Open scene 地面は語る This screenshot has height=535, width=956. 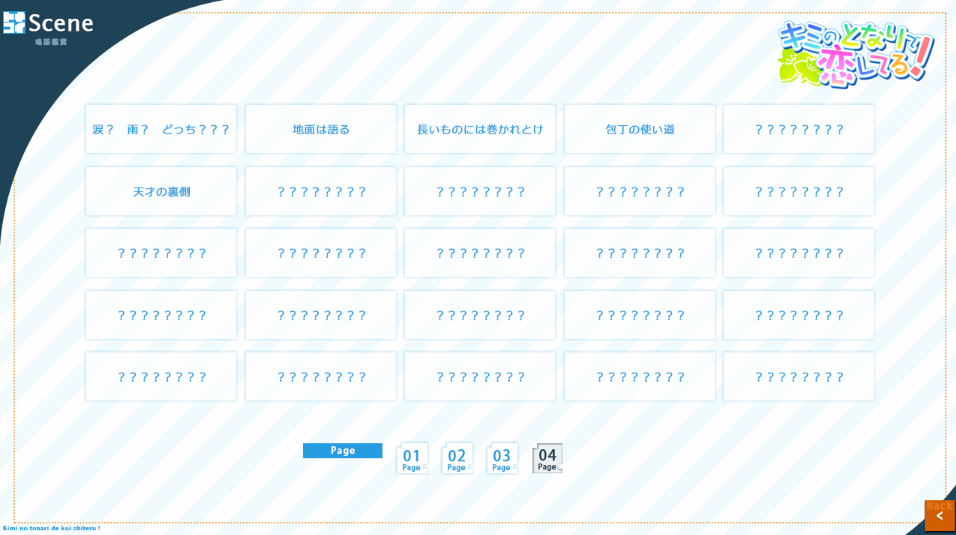pyautogui.click(x=321, y=129)
